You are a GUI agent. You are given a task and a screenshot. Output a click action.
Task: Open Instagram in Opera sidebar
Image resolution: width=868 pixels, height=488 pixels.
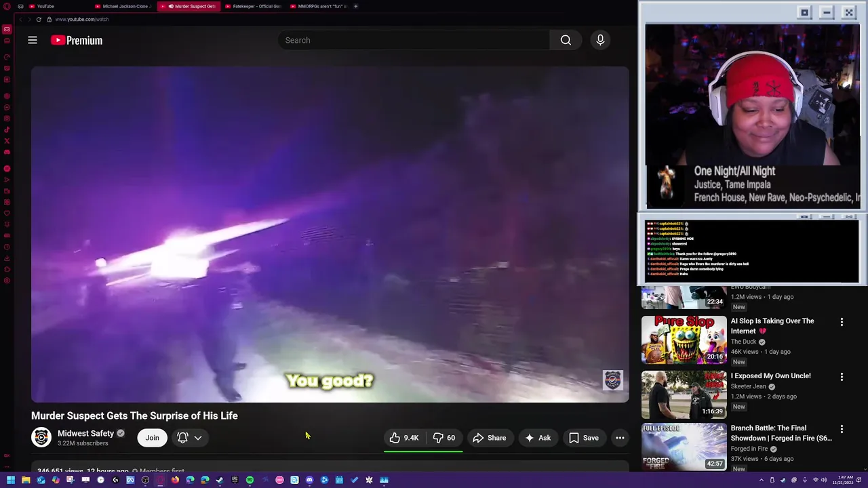pyautogui.click(x=7, y=118)
